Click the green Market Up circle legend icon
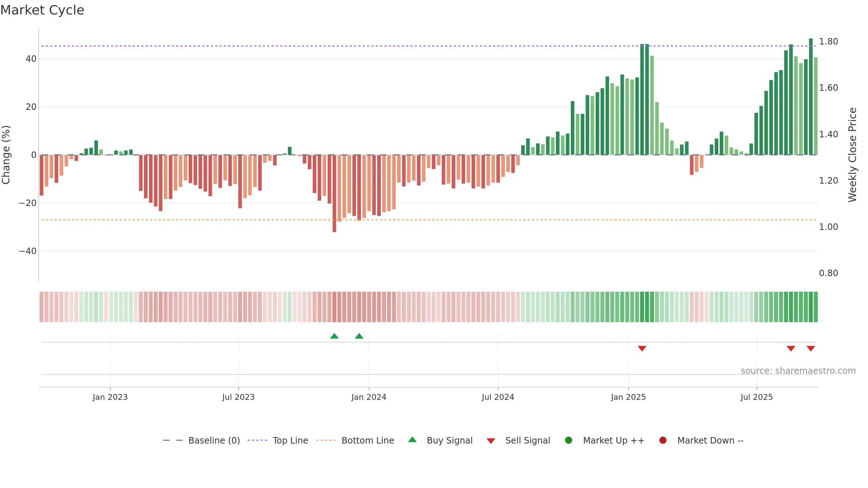 click(569, 440)
